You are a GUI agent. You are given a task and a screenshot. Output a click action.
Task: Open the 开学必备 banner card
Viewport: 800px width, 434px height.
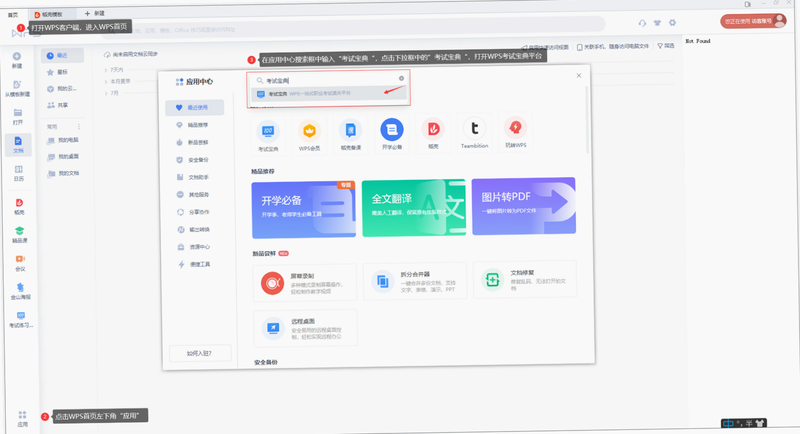click(x=304, y=210)
